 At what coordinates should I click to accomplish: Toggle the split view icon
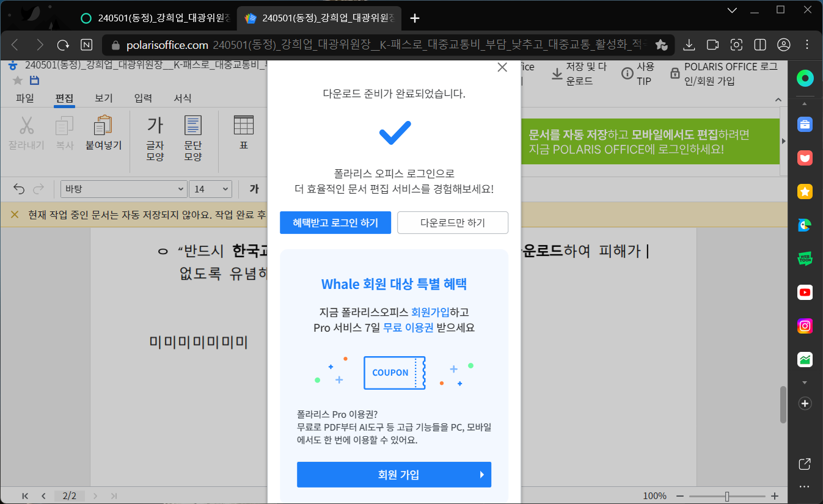760,45
